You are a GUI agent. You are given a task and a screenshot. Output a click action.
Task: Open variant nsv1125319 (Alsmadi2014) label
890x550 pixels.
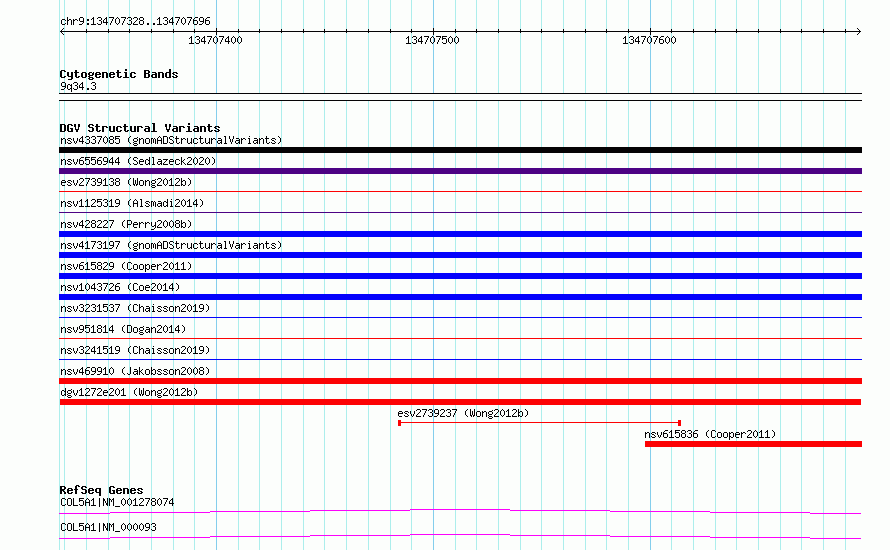(x=132, y=203)
